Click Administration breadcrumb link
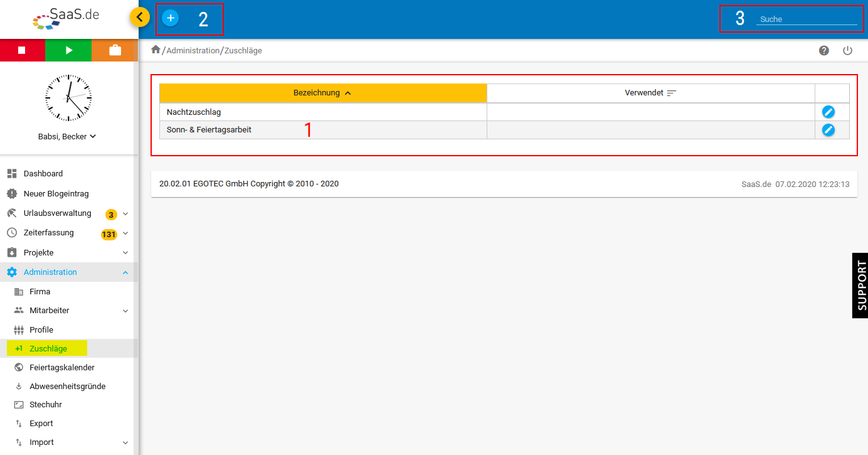Image resolution: width=868 pixels, height=455 pixels. pyautogui.click(x=193, y=50)
